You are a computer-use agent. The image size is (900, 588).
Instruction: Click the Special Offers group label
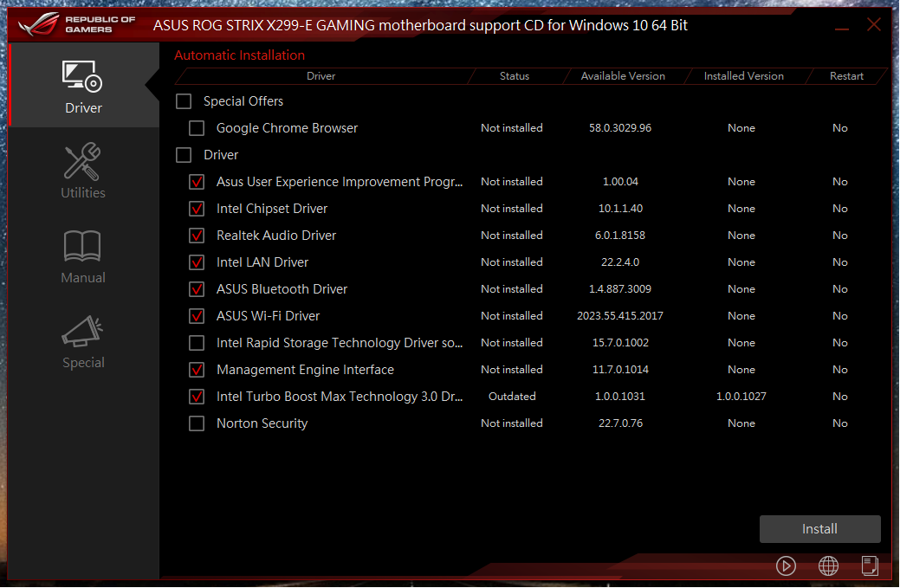243,101
